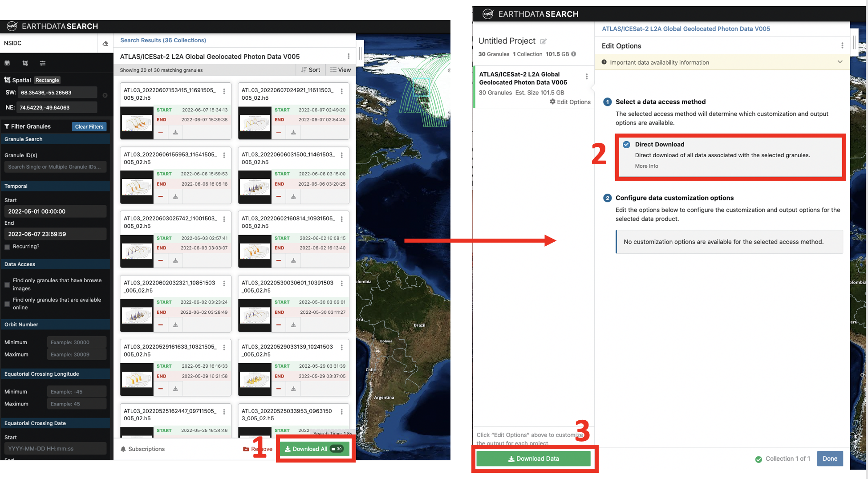Remove granule ATL03_20220607024921 with minus icon
868x479 pixels.
click(279, 132)
